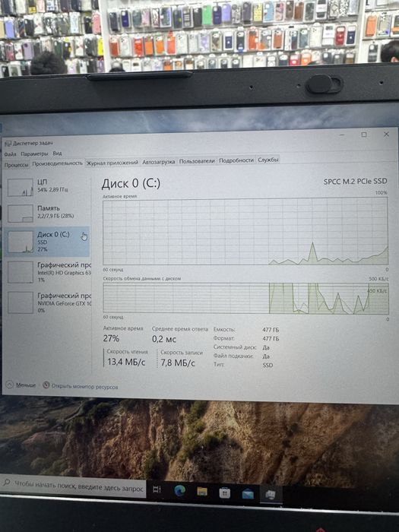This screenshot has height=532, width=399.
Task: Open the Вид menu
Action: tap(57, 154)
